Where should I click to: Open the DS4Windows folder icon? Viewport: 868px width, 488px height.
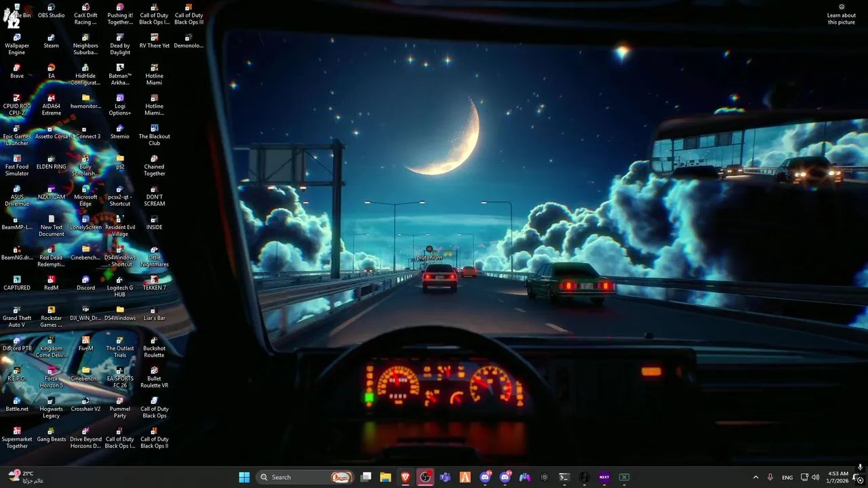pos(120,314)
